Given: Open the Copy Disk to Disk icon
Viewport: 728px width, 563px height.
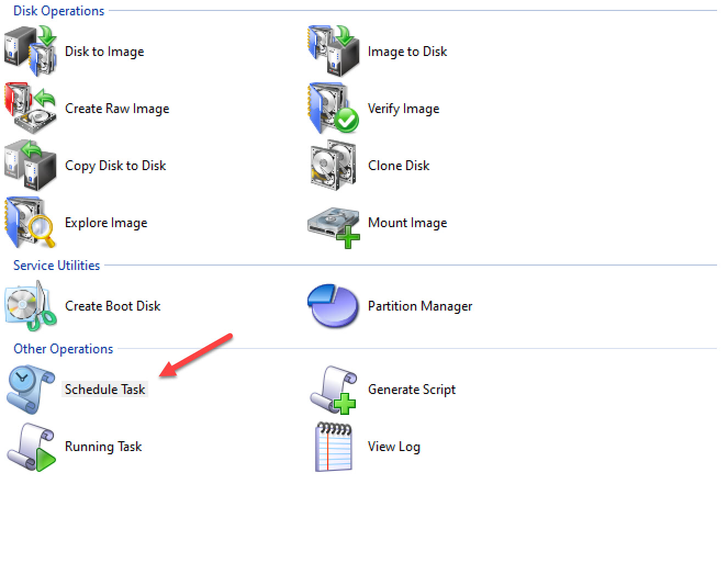Looking at the screenshot, I should point(31,165).
